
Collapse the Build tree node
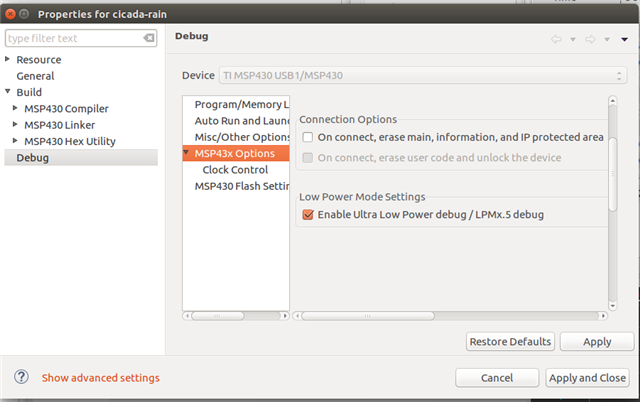point(8,92)
